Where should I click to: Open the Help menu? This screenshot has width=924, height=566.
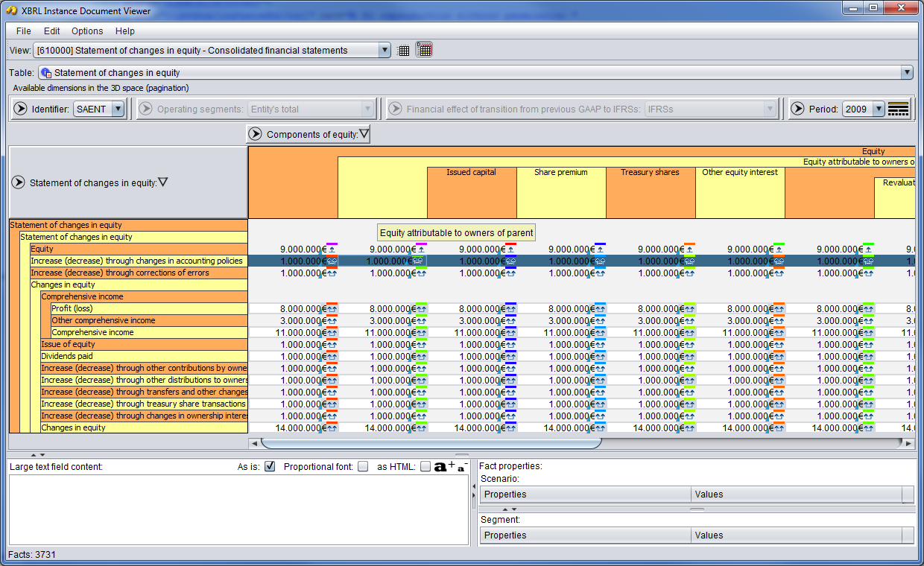125,31
